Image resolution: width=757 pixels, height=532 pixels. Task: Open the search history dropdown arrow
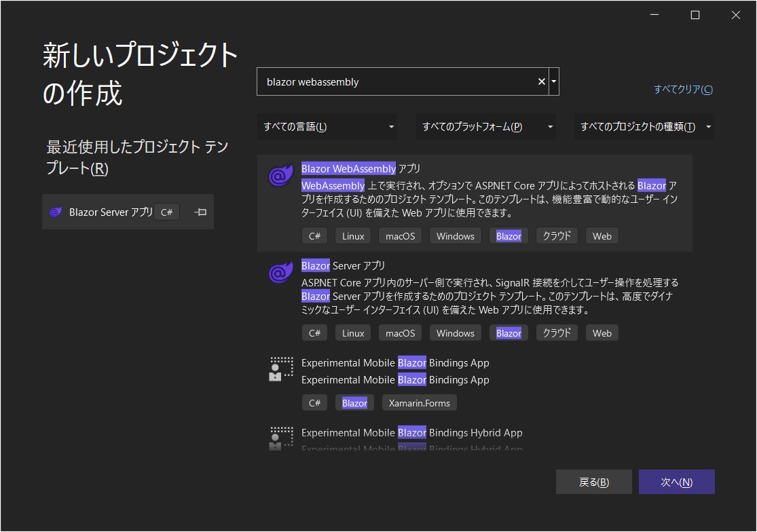pyautogui.click(x=554, y=82)
